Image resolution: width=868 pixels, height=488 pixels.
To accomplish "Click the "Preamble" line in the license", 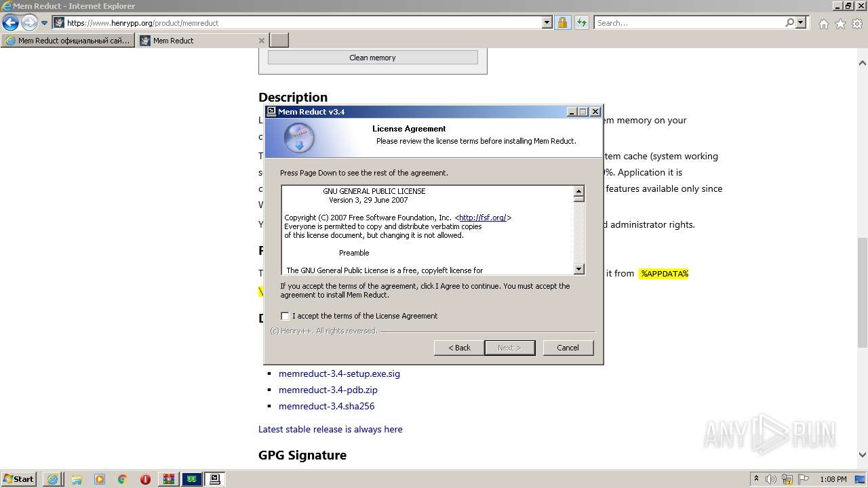I will pos(354,253).
